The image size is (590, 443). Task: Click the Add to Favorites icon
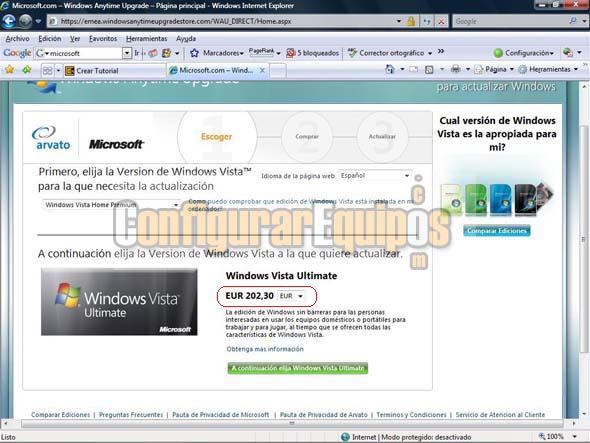27,70
